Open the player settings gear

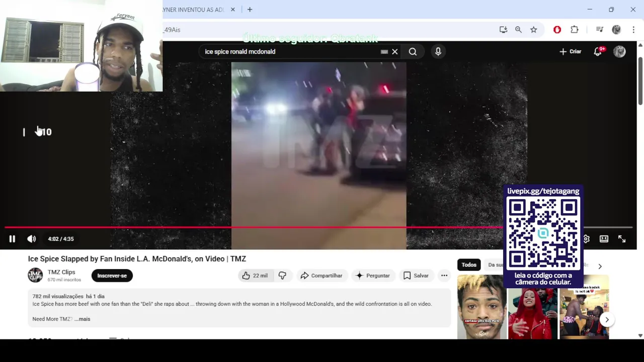tap(586, 239)
